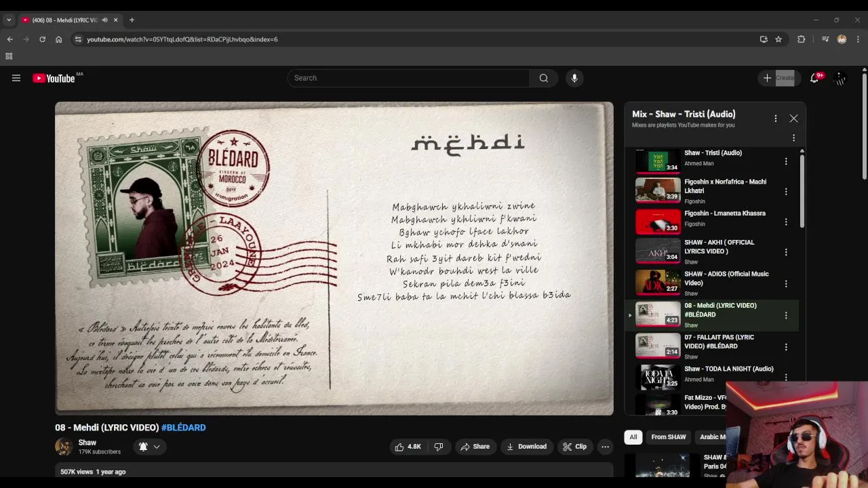This screenshot has width=868, height=488.
Task: Click the playlist panel scrollbar
Action: 802,190
